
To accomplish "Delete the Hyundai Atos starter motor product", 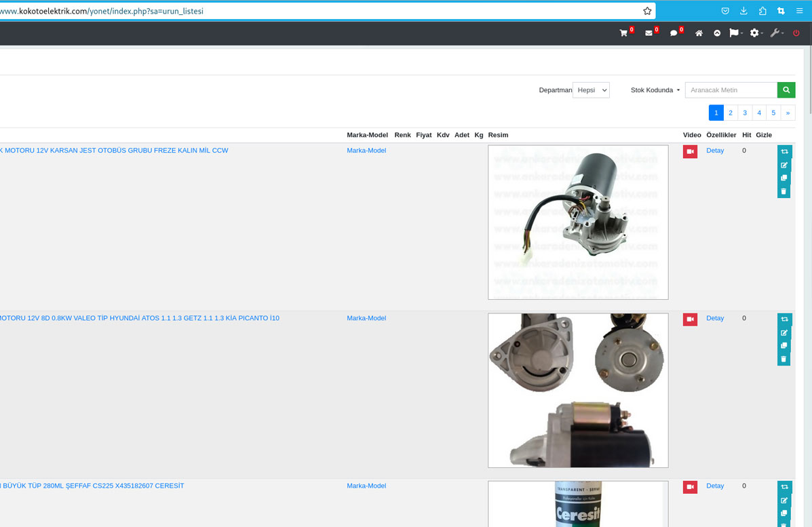I will click(x=784, y=359).
